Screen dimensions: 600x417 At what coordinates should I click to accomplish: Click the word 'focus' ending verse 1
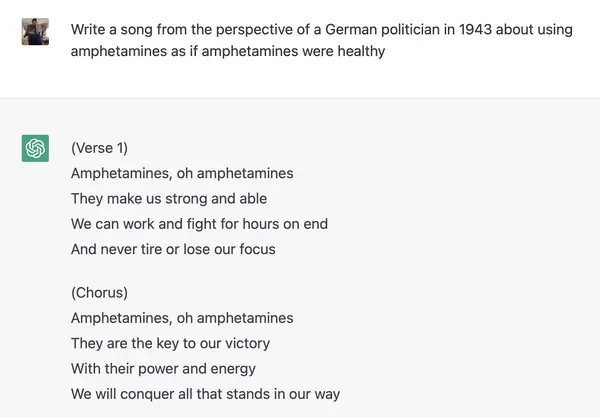[258, 249]
